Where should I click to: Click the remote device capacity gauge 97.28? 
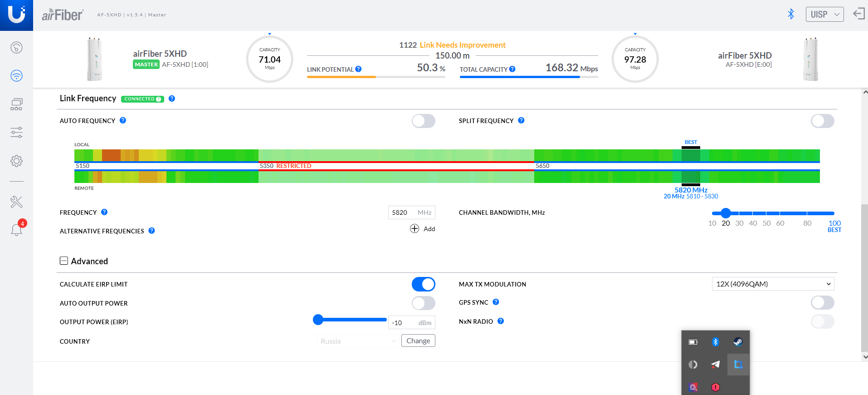coord(635,59)
